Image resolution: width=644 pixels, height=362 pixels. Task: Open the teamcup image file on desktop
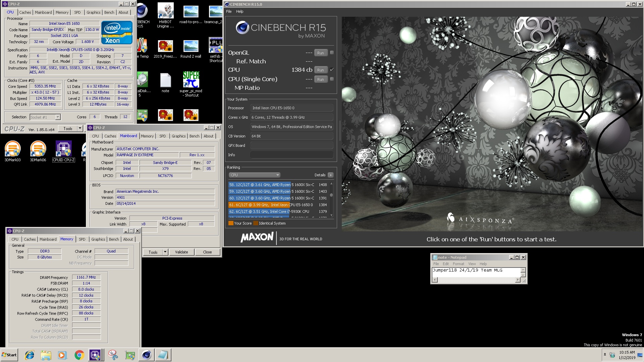215,15
